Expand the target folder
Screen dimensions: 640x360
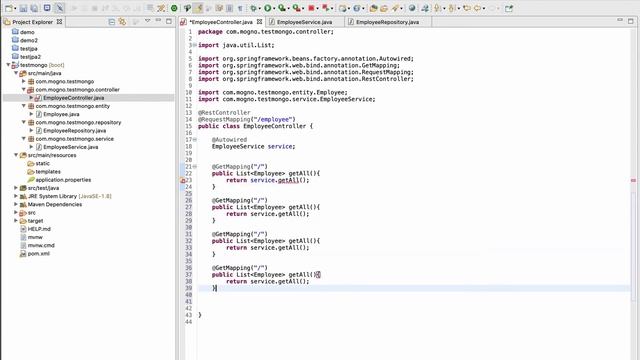tap(16, 220)
